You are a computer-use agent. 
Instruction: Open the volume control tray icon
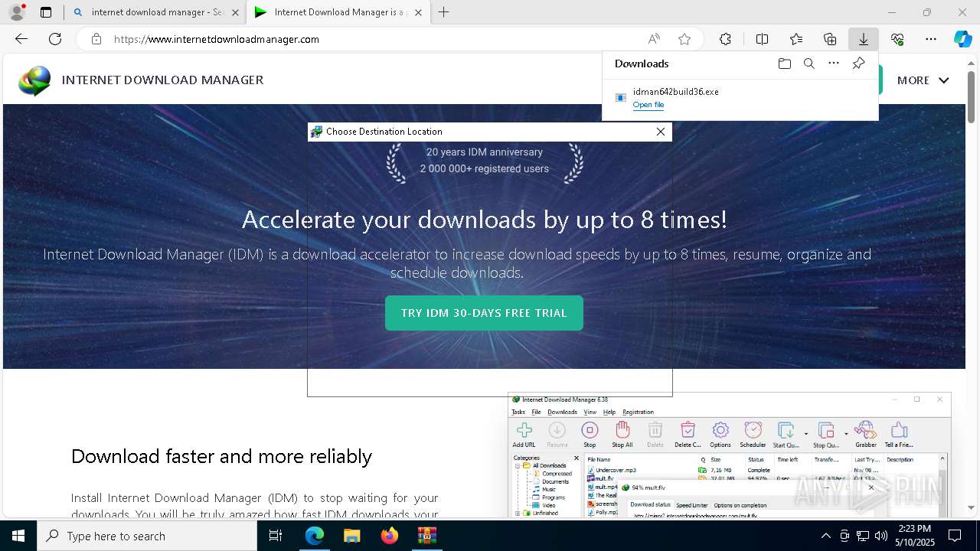tap(880, 536)
